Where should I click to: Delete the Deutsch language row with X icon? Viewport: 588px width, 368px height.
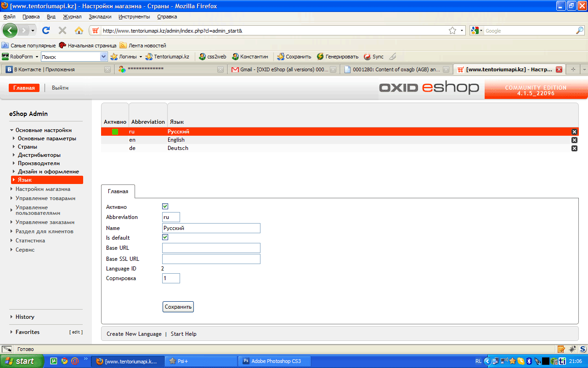point(574,148)
